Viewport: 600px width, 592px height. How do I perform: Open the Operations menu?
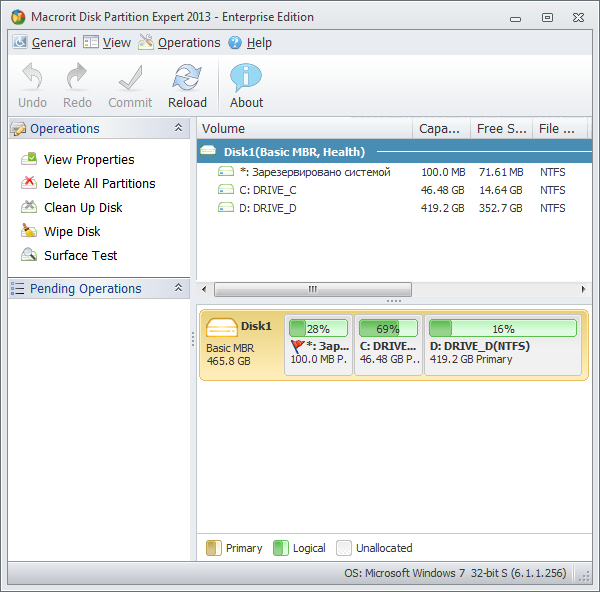(x=179, y=42)
